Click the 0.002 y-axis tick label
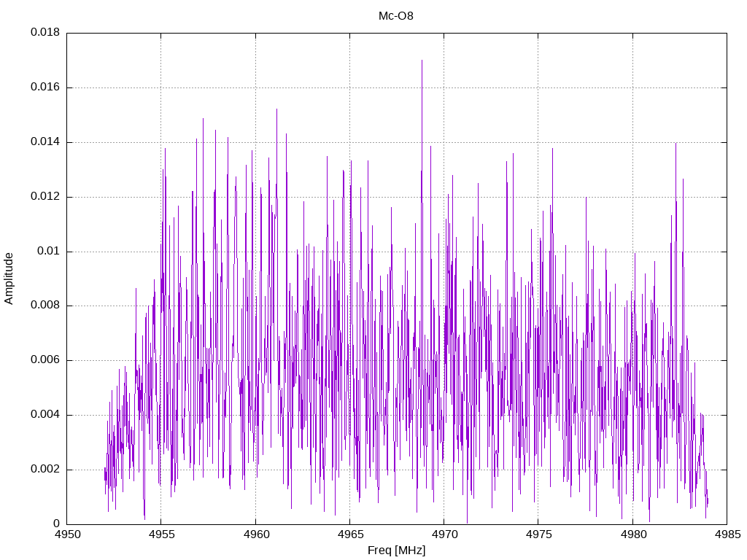 point(45,469)
